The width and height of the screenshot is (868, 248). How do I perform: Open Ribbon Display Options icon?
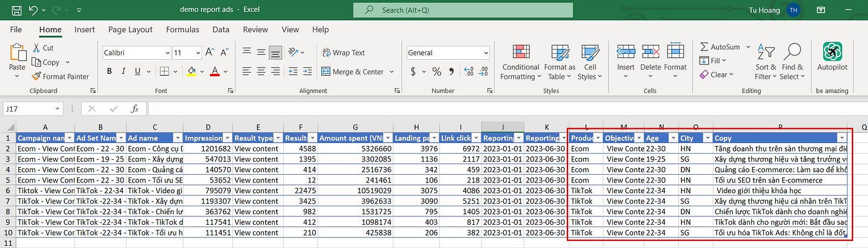(821, 10)
